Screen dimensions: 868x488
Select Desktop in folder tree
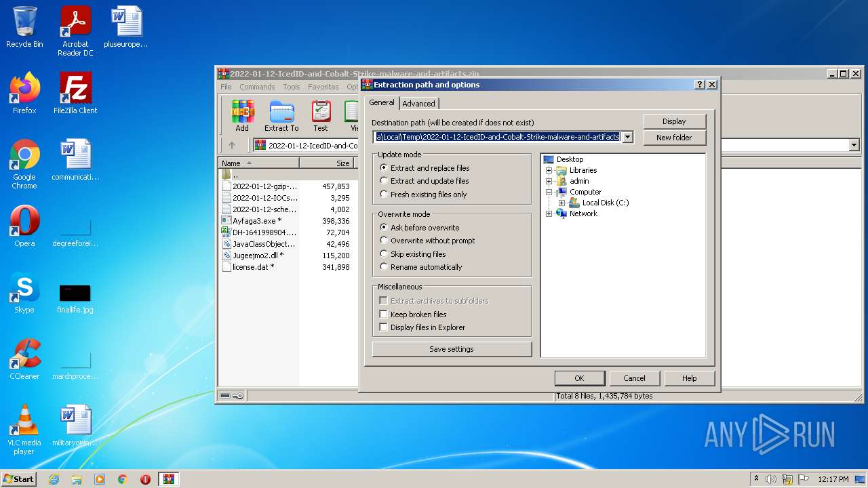[563, 159]
